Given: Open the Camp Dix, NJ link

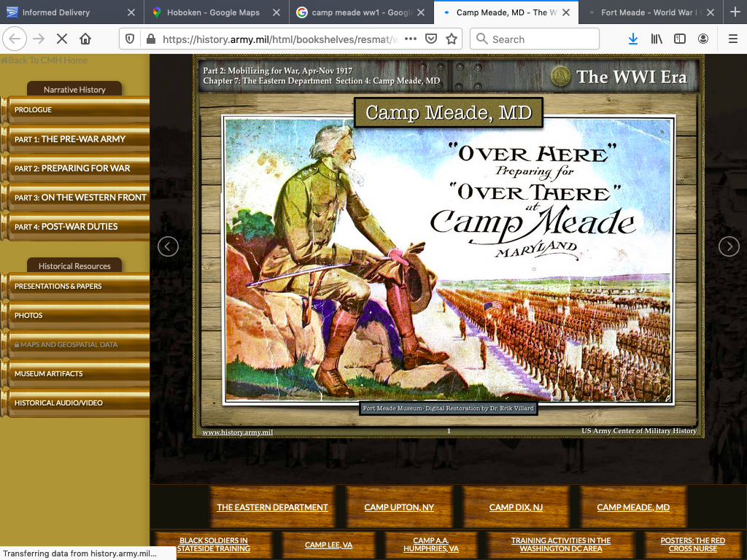Looking at the screenshot, I should tap(516, 507).
